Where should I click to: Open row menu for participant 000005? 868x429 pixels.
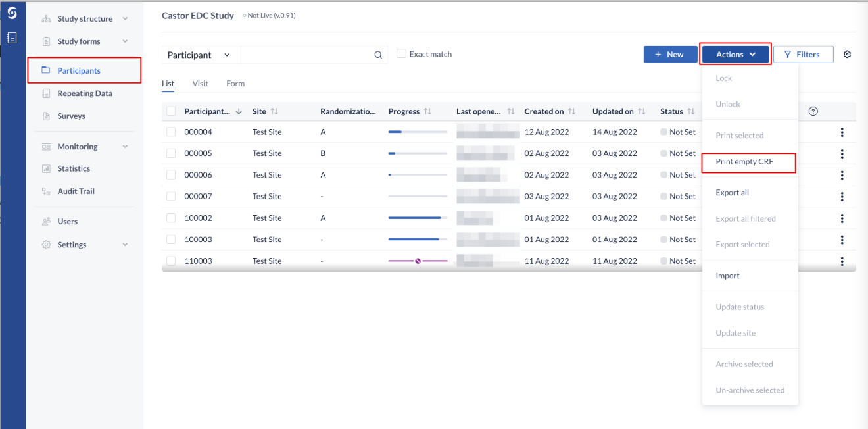pyautogui.click(x=842, y=154)
